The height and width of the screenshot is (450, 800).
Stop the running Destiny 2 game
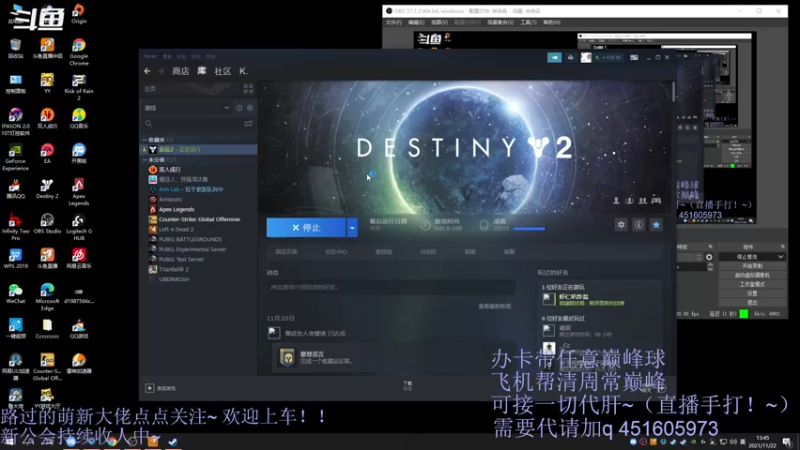tap(306, 228)
